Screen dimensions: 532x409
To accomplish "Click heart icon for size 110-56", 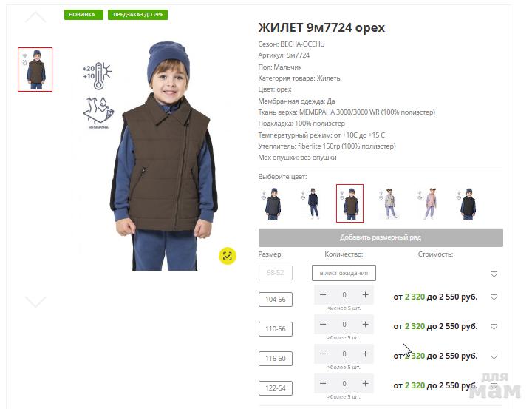I will [494, 326].
